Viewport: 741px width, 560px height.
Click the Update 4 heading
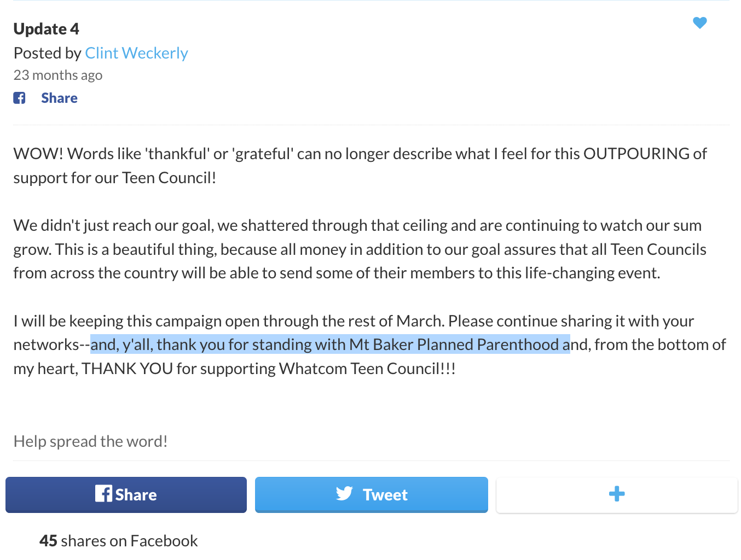(x=47, y=28)
